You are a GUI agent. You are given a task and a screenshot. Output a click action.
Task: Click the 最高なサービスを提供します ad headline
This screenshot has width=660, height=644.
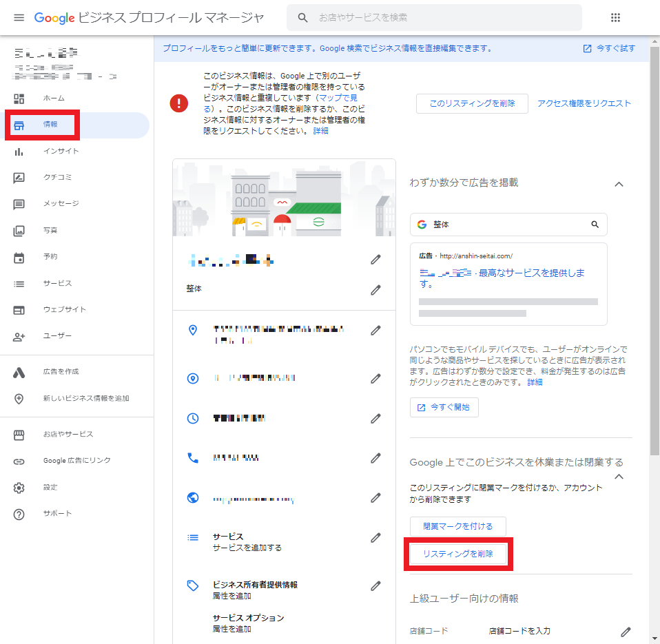[x=502, y=278]
